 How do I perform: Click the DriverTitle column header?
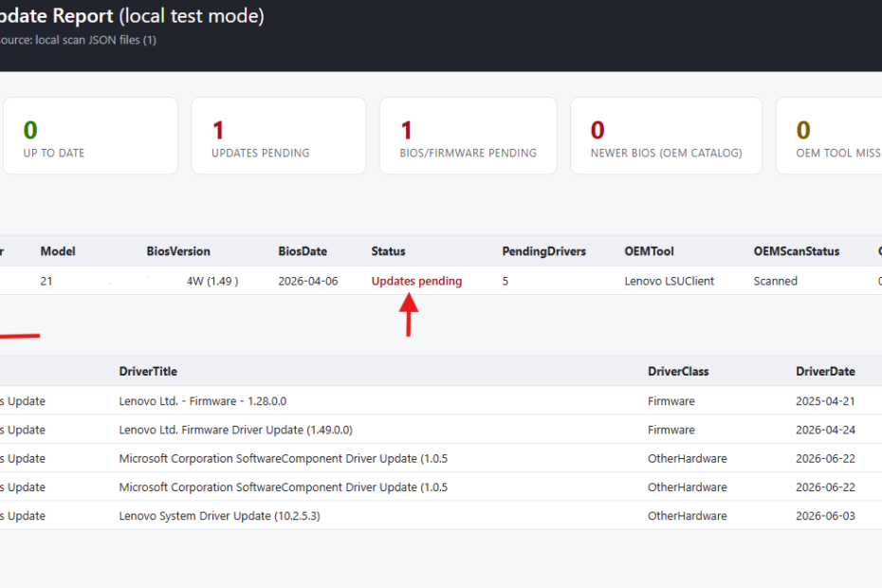tap(148, 372)
